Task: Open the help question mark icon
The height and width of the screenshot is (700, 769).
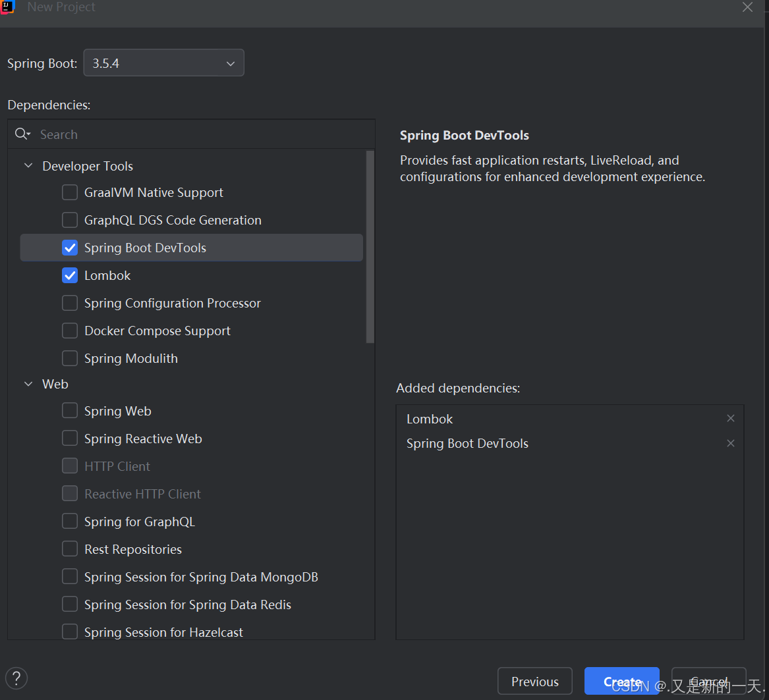Action: coord(16,679)
